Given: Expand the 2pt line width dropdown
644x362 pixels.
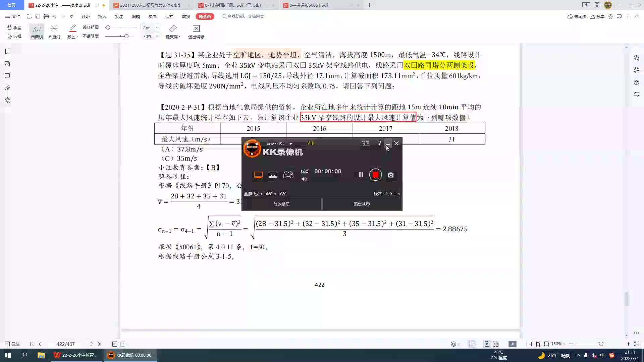Looking at the screenshot, I should pyautogui.click(x=157, y=27).
